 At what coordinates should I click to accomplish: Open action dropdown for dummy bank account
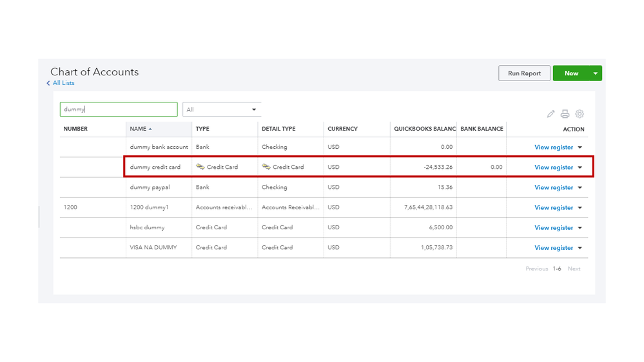tap(580, 148)
